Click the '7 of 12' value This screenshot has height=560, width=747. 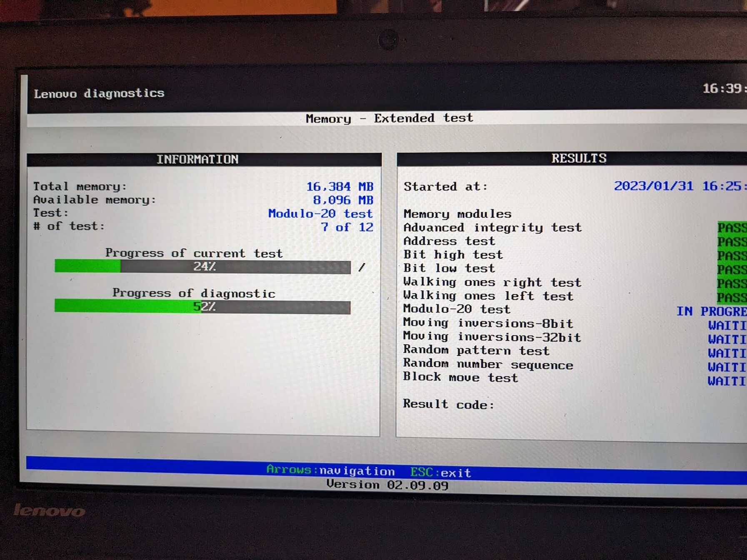point(347,227)
